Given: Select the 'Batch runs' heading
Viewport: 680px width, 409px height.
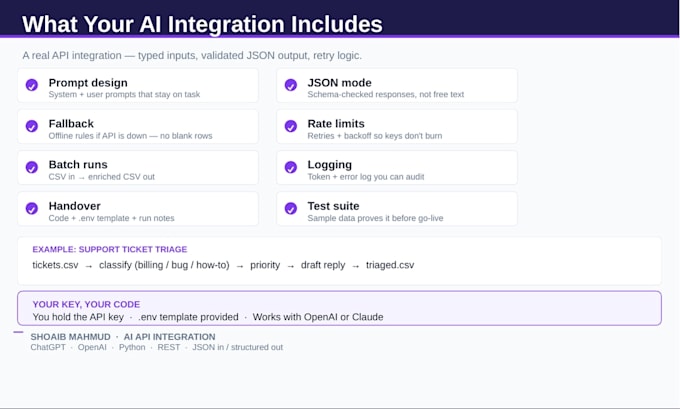Looking at the screenshot, I should point(78,164).
